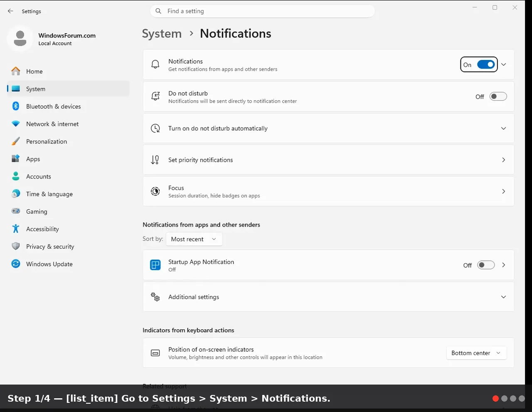Click the search magnifier icon
This screenshot has height=412, width=532.
coord(158,11)
